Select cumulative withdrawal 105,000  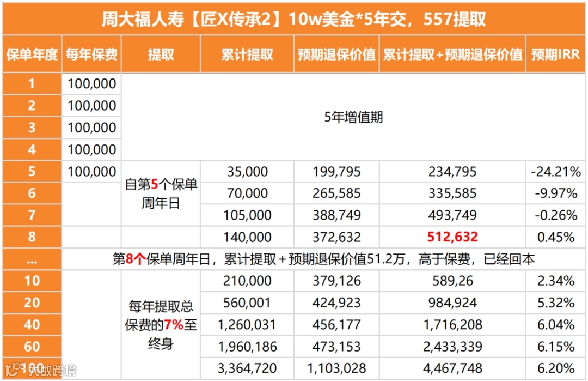248,215
